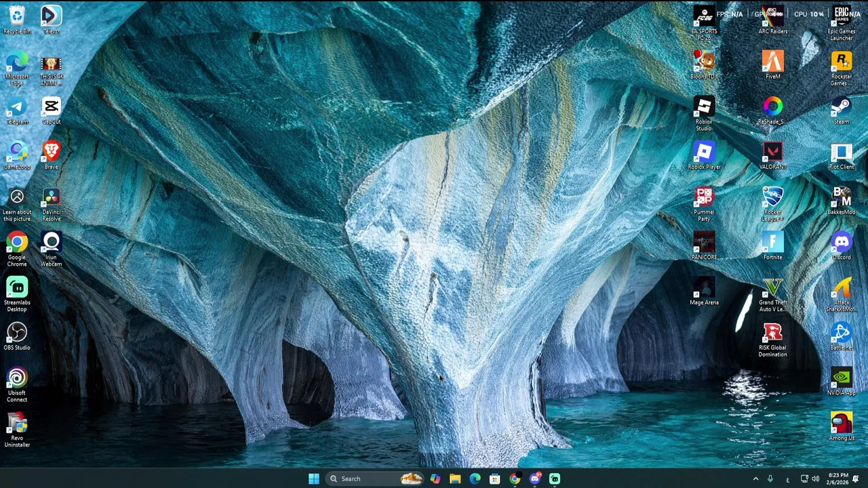Launch ARC Raiders desktop shortcut

(x=772, y=20)
